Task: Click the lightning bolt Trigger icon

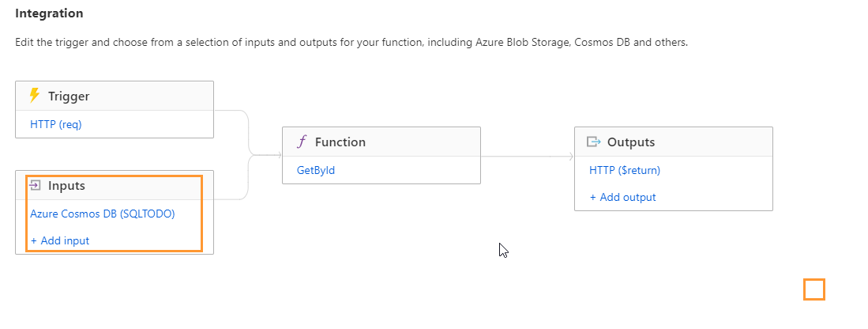Action: [x=34, y=96]
